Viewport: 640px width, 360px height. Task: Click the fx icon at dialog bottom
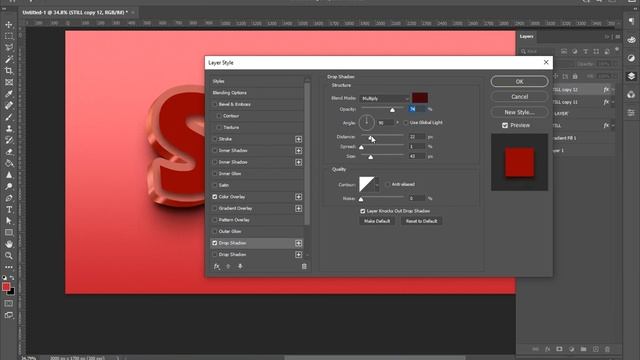(x=217, y=266)
